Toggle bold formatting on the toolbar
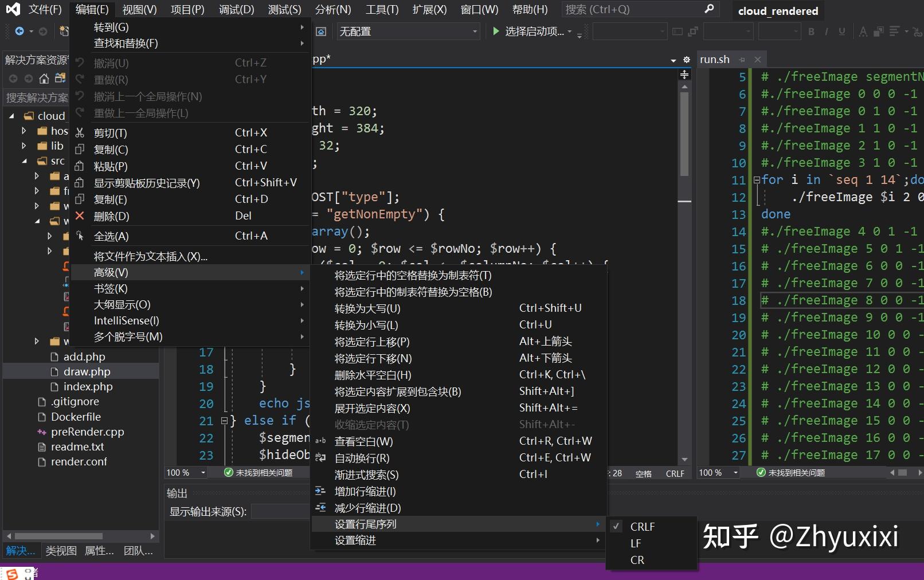The width and height of the screenshot is (924, 580). [811, 32]
